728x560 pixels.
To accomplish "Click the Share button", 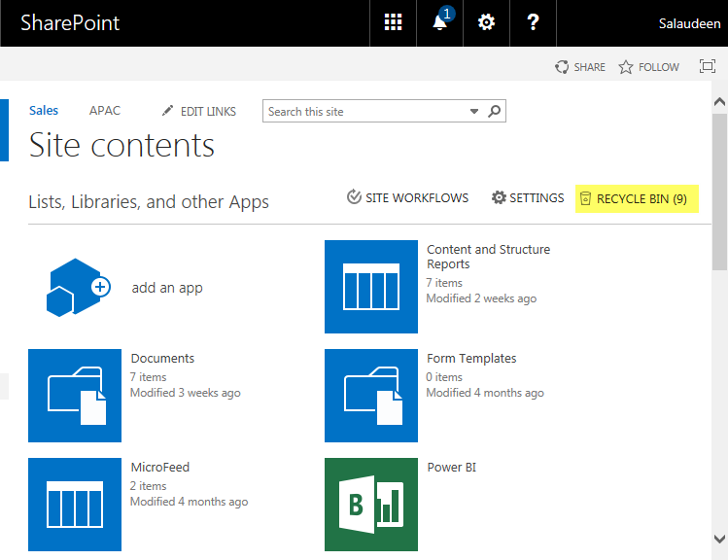I will (580, 67).
